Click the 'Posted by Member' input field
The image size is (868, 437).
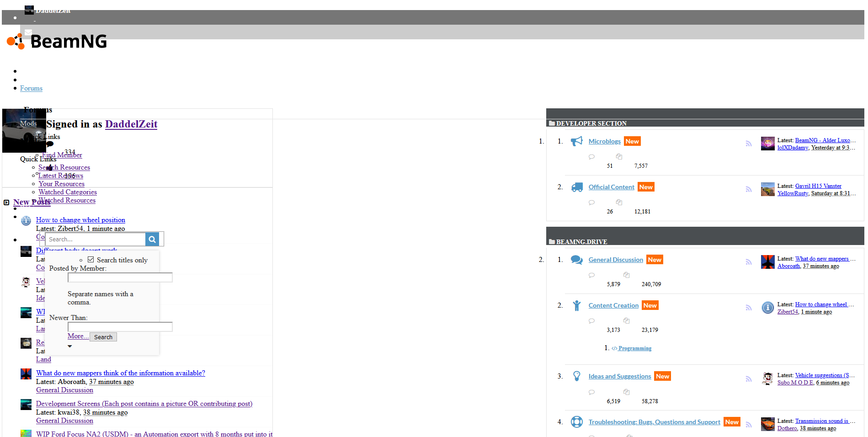click(x=120, y=277)
